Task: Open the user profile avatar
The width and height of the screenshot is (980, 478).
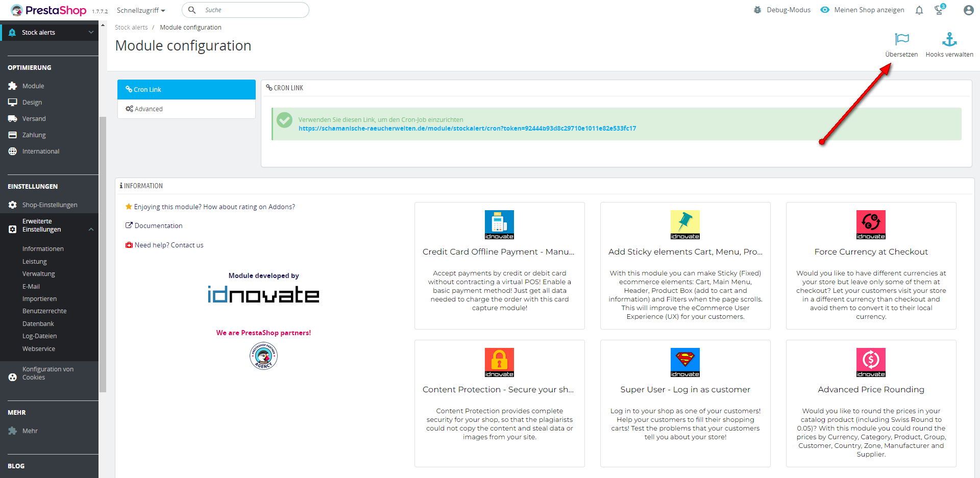Action: coord(968,10)
